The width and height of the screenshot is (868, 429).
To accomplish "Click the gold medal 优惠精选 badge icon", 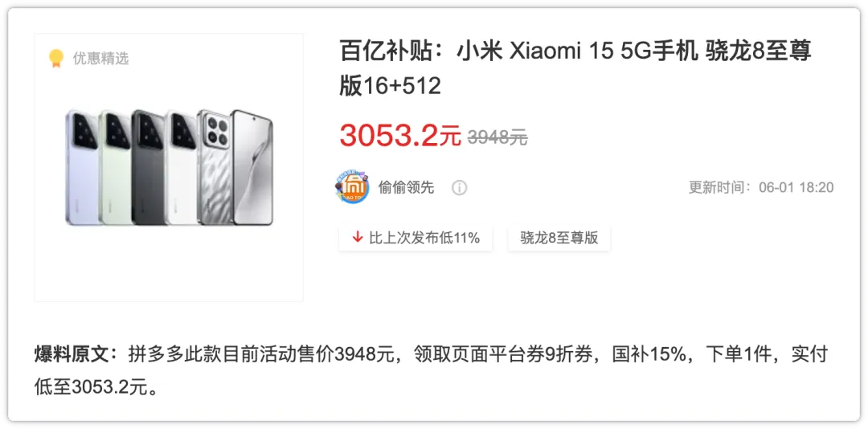I will (x=56, y=58).
